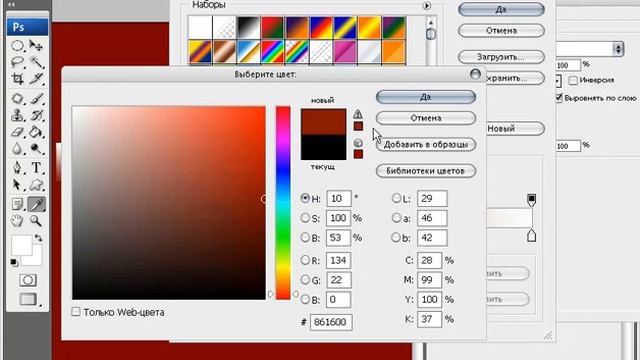This screenshot has width=640, height=360.
Task: Select the brightness B radio button below S
Action: (305, 237)
